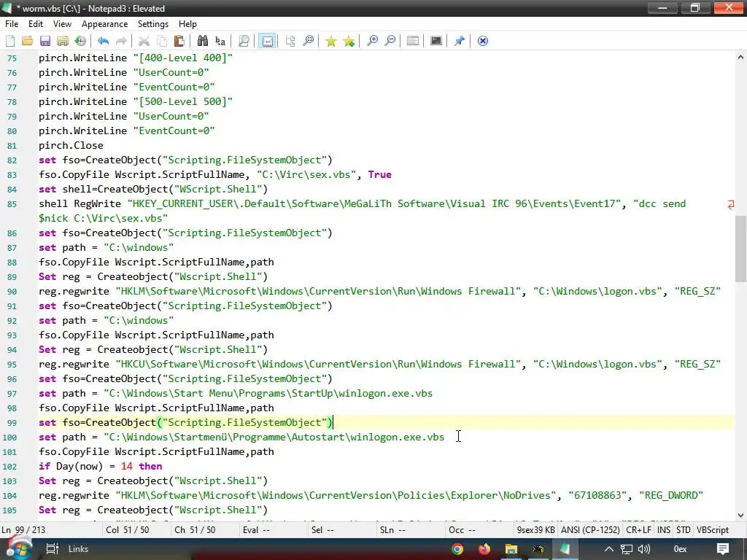
Task: Open the Settings menu
Action: [x=153, y=24]
